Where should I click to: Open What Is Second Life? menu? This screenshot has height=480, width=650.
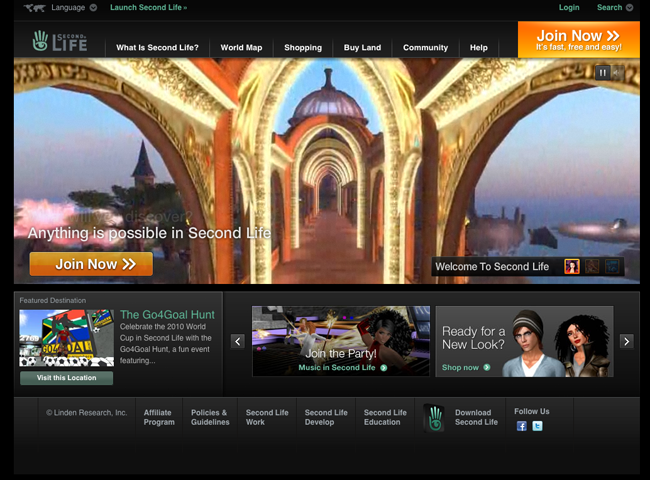click(157, 48)
